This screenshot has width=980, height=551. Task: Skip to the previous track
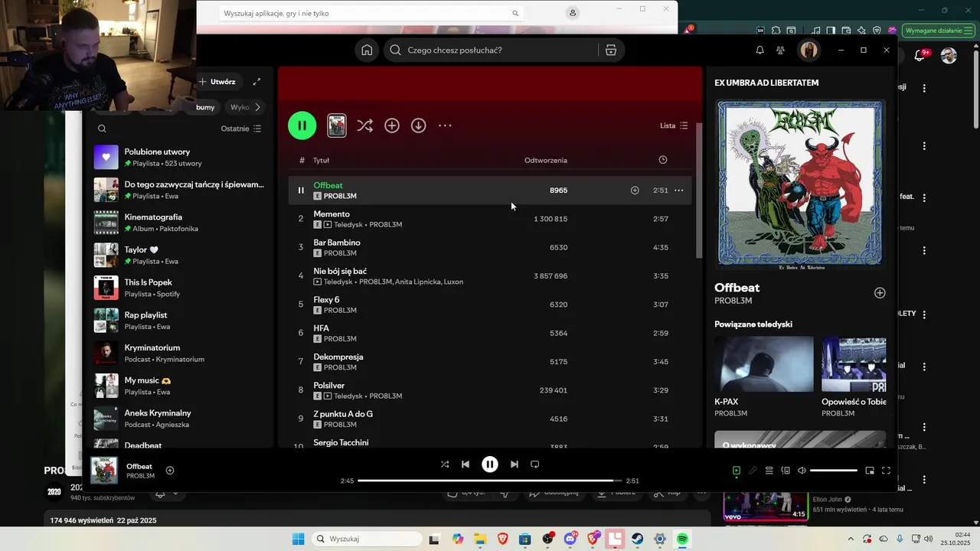[465, 465]
